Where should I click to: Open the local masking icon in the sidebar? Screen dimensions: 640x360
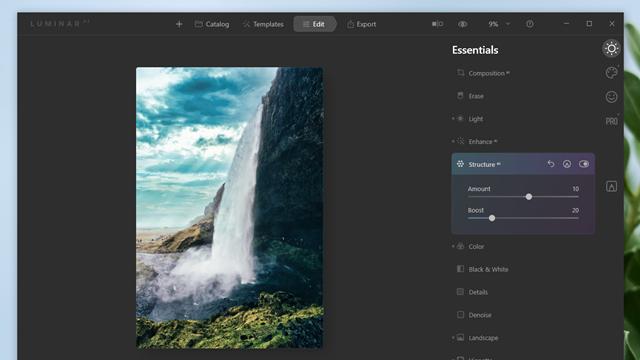pyautogui.click(x=611, y=187)
